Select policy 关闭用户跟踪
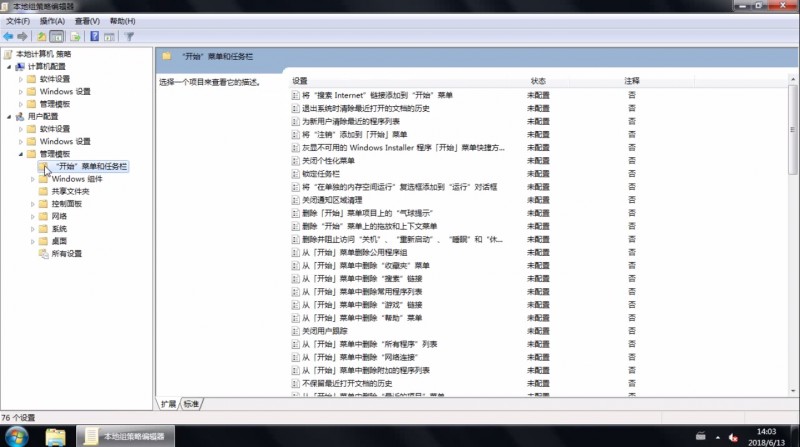 (x=324, y=331)
